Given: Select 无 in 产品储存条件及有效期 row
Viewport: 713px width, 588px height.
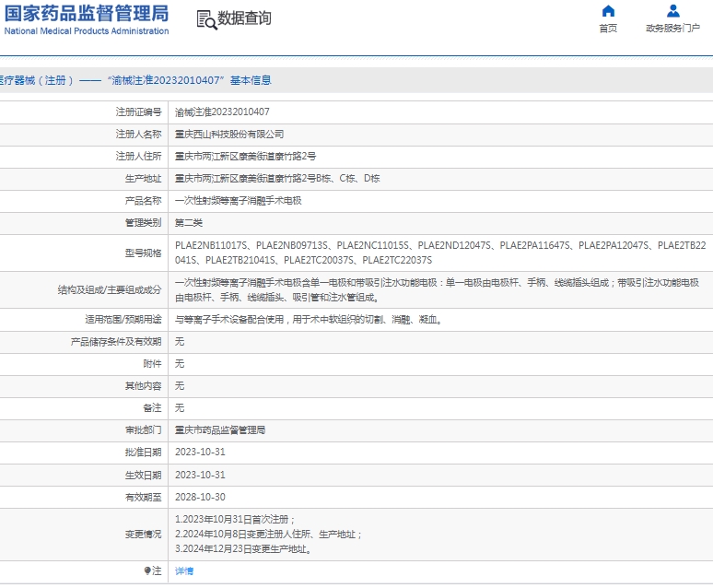Looking at the screenshot, I should coord(180,342).
